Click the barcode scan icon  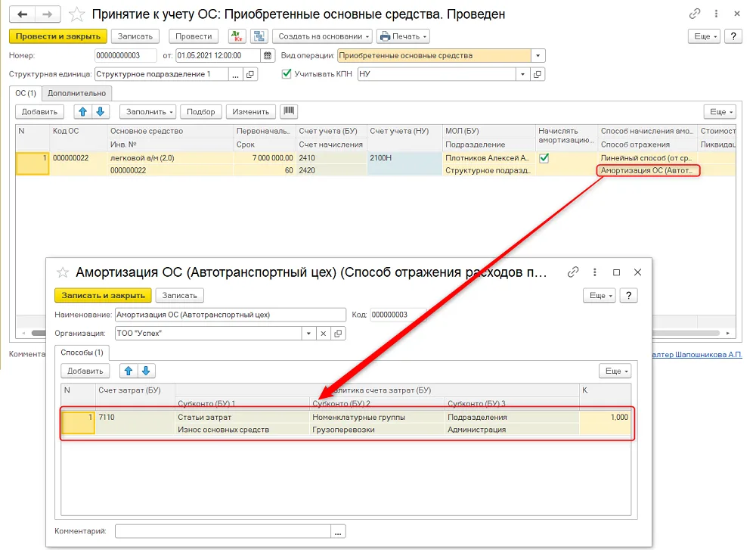[x=289, y=111]
